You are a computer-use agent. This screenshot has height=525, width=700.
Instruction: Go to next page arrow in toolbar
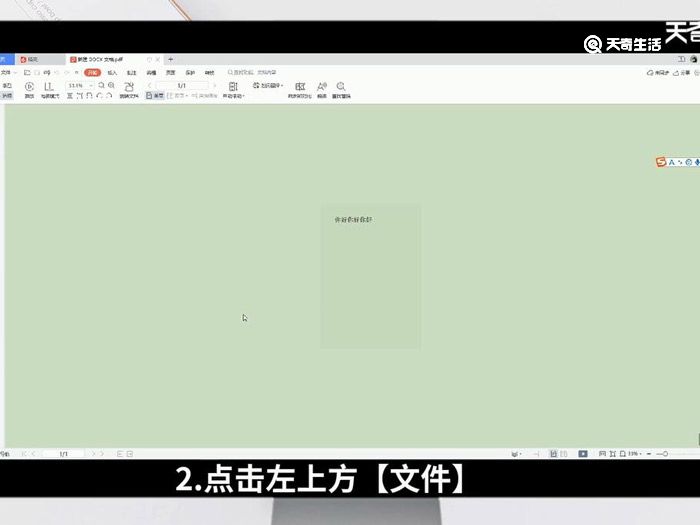214,85
